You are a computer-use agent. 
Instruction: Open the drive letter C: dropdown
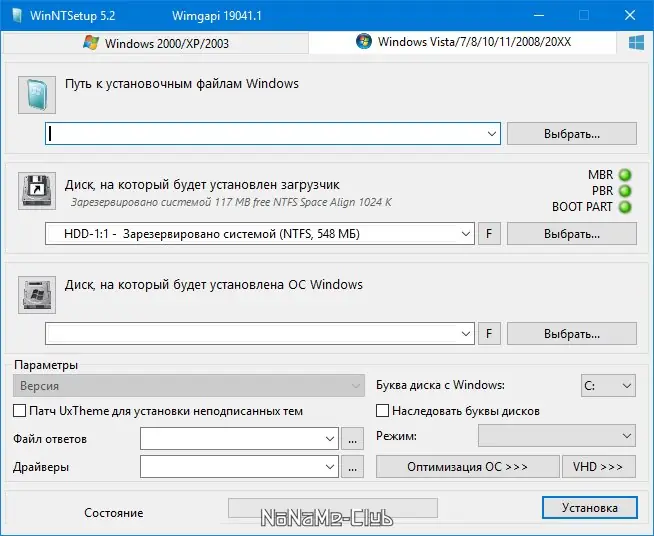tap(608, 385)
